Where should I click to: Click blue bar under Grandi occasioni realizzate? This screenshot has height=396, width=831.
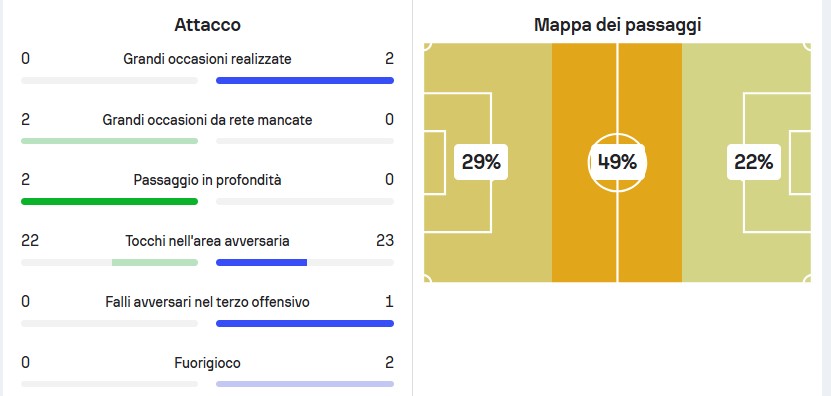coord(305,81)
